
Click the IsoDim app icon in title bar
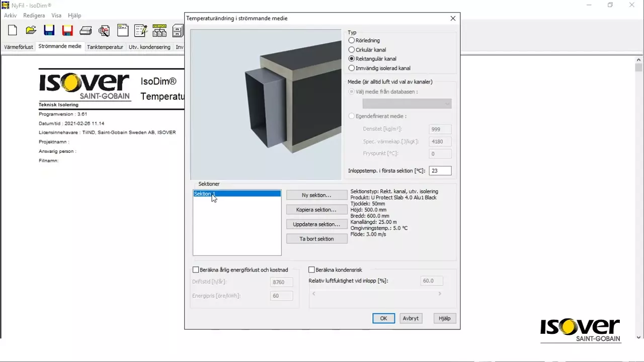pos(6,5)
